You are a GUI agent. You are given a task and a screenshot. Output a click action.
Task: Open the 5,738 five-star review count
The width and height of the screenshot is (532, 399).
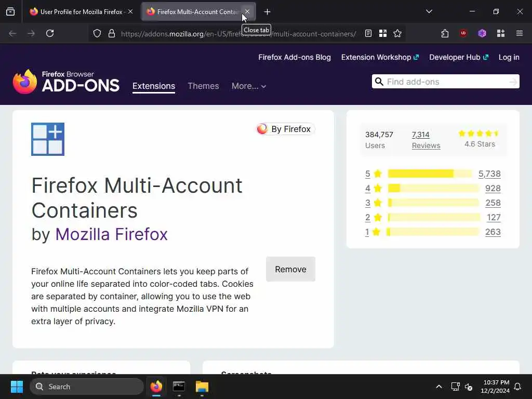click(x=489, y=174)
